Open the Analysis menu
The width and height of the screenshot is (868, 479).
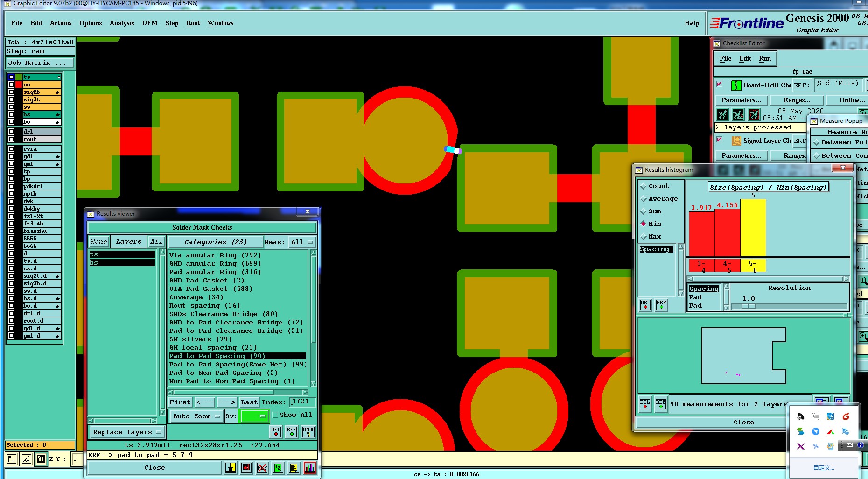tap(122, 23)
